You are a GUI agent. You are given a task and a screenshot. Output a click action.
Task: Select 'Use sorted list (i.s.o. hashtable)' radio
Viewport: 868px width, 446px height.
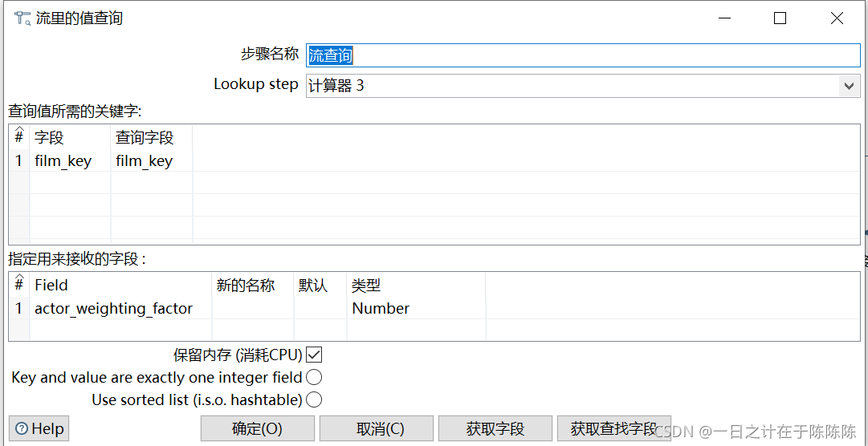(x=314, y=399)
